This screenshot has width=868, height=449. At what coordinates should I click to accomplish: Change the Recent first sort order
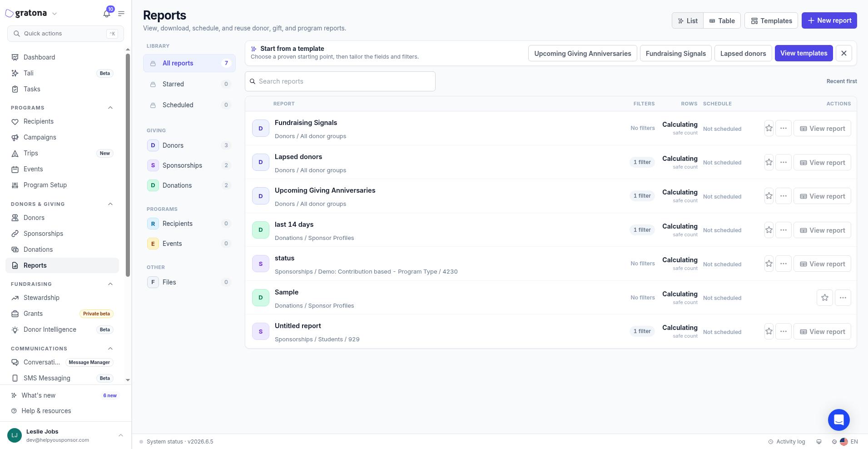click(x=841, y=81)
